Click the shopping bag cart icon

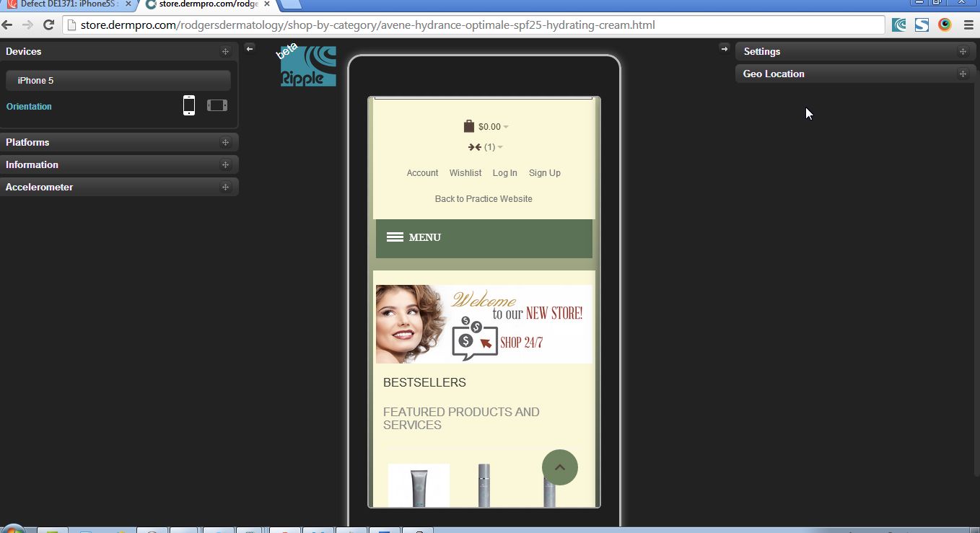click(x=469, y=126)
